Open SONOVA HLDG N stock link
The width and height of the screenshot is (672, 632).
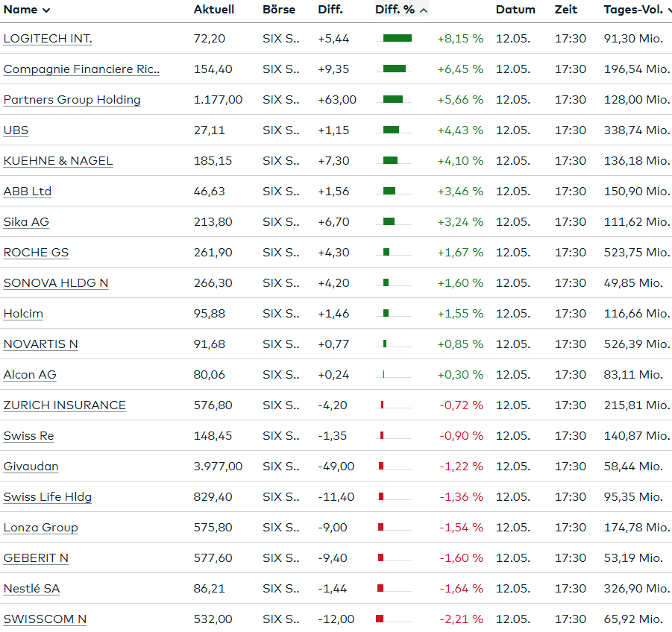(x=56, y=283)
